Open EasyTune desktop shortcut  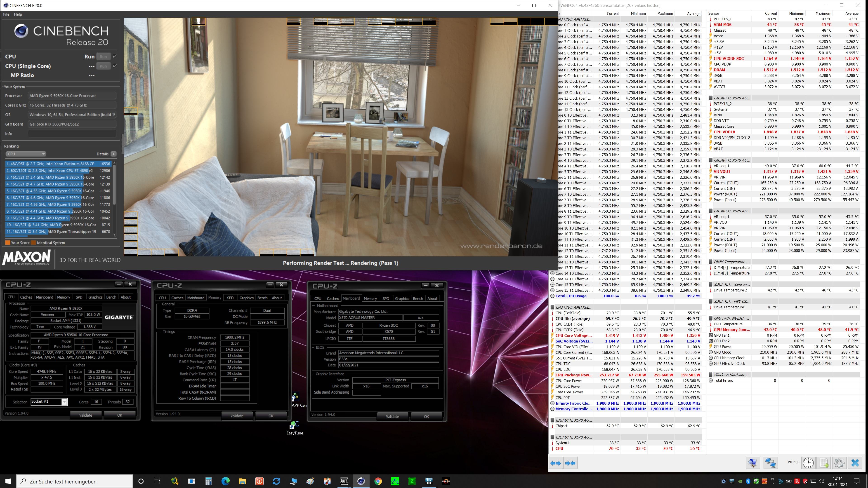[x=295, y=428]
